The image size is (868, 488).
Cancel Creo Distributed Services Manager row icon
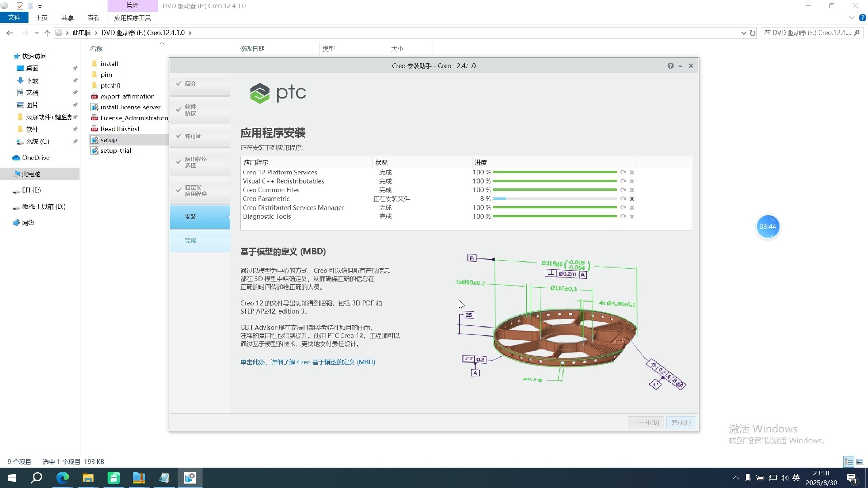[632, 207]
